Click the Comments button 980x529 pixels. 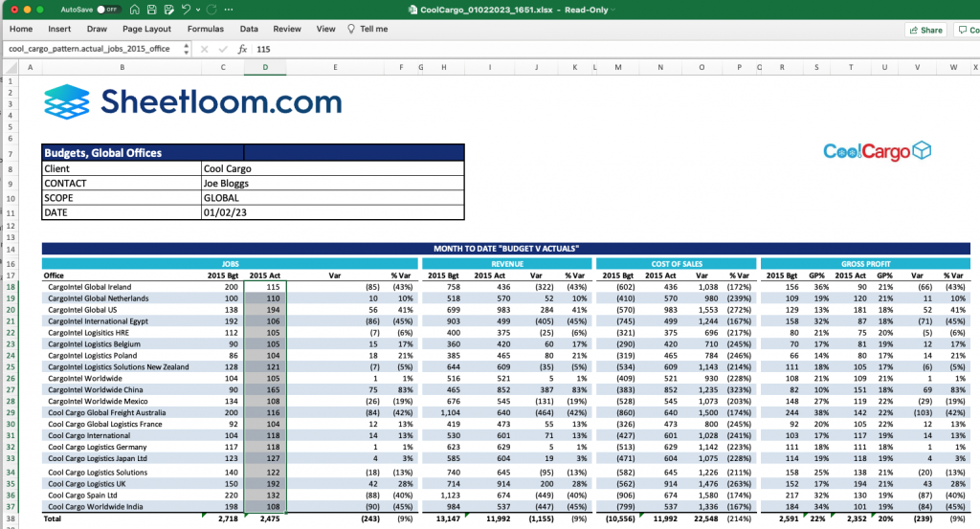coord(967,30)
